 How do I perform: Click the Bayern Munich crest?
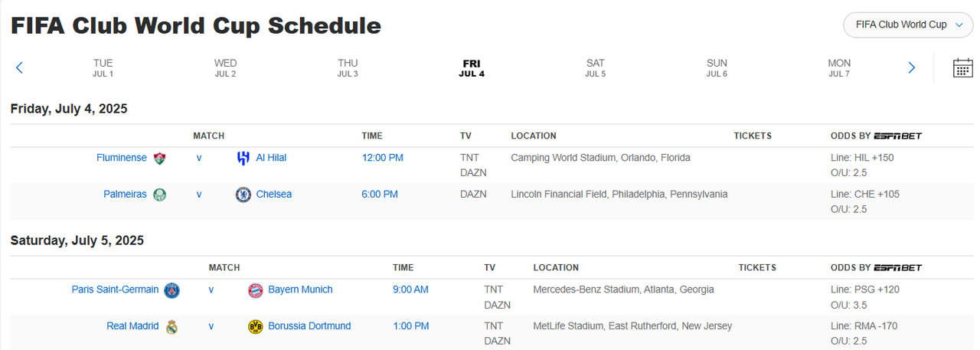tap(256, 290)
